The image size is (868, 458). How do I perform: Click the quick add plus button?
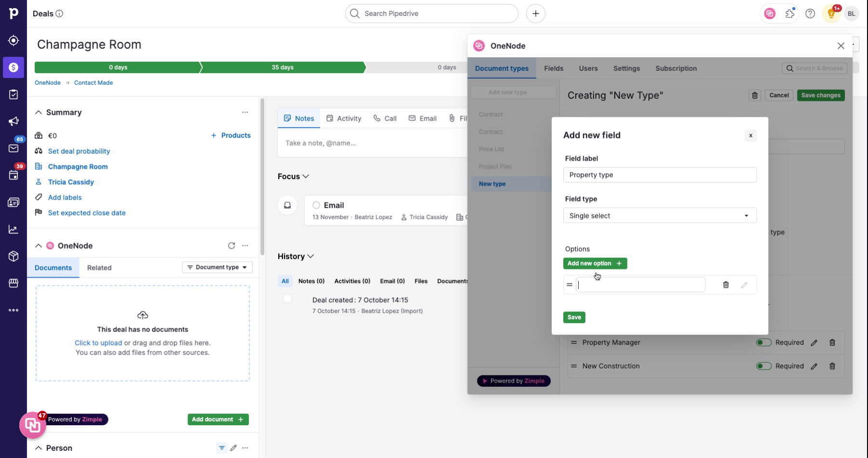pos(536,13)
